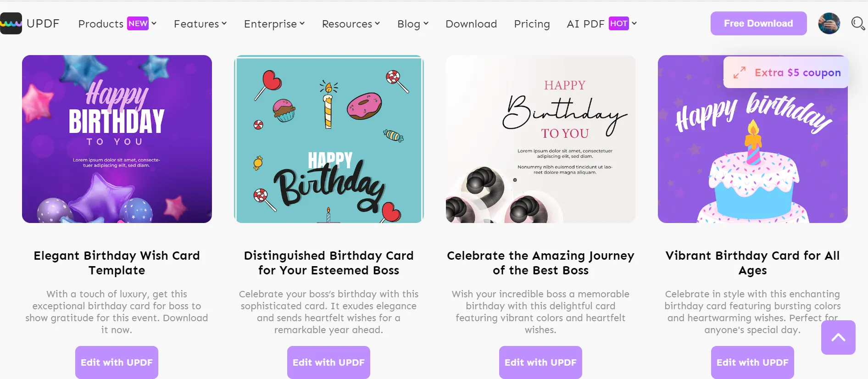
Task: Open the Enterprise dropdown
Action: pos(274,24)
